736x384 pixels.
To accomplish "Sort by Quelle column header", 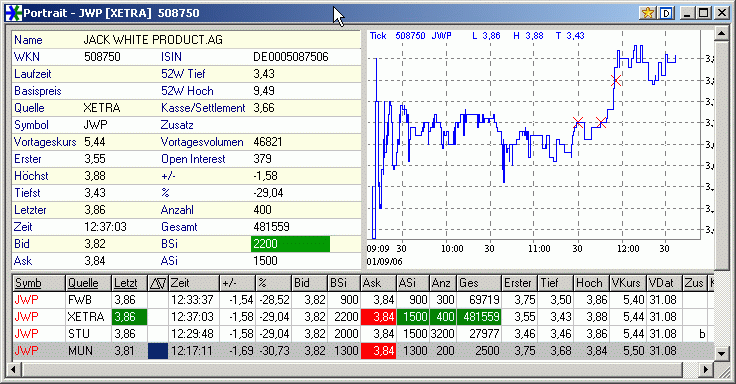I will click(x=88, y=283).
